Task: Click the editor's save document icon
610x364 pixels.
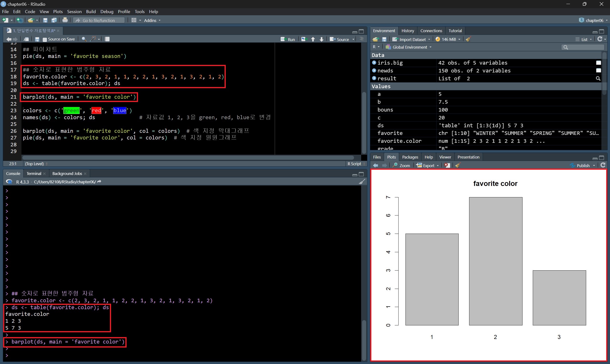Action: [37, 39]
